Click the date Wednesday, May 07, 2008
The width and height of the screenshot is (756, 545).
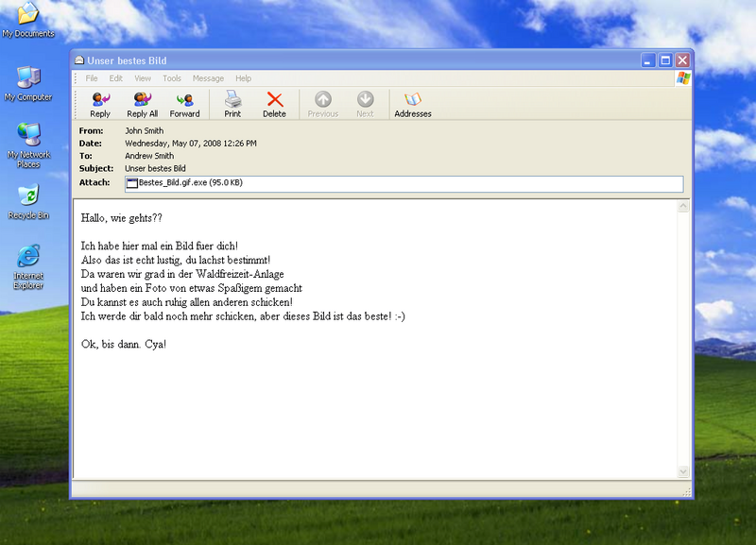[191, 144]
